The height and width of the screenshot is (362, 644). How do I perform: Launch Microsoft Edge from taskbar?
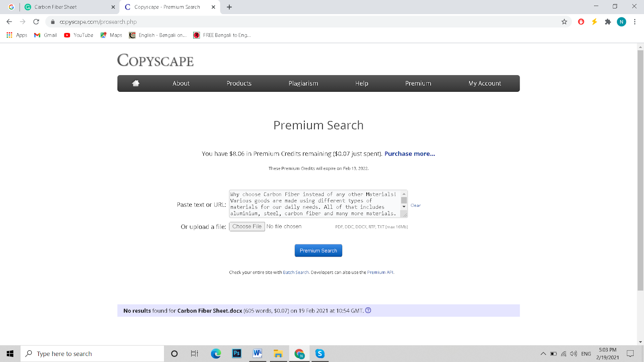coord(216,354)
